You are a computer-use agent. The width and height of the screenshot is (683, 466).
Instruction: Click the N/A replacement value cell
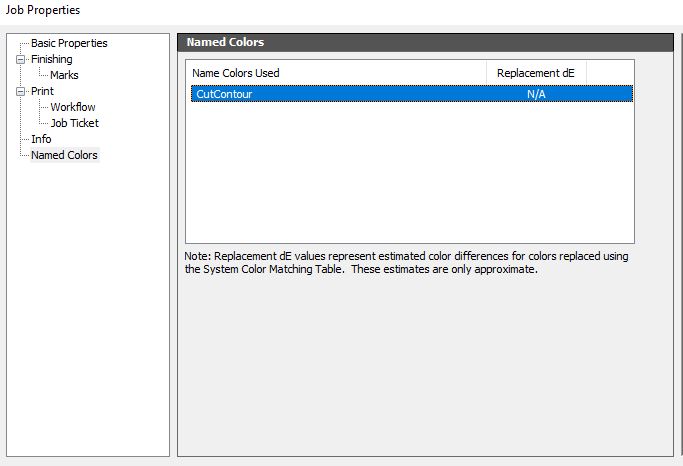point(536,94)
